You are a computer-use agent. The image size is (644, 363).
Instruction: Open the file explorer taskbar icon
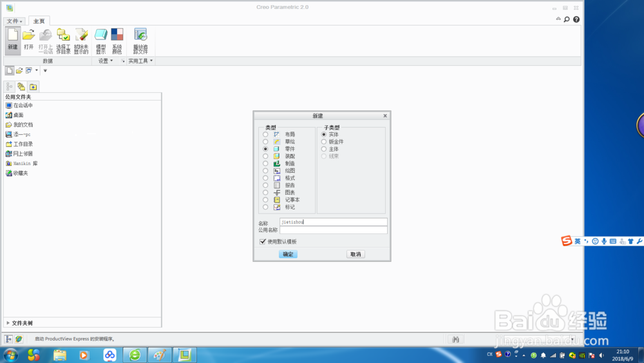click(59, 355)
